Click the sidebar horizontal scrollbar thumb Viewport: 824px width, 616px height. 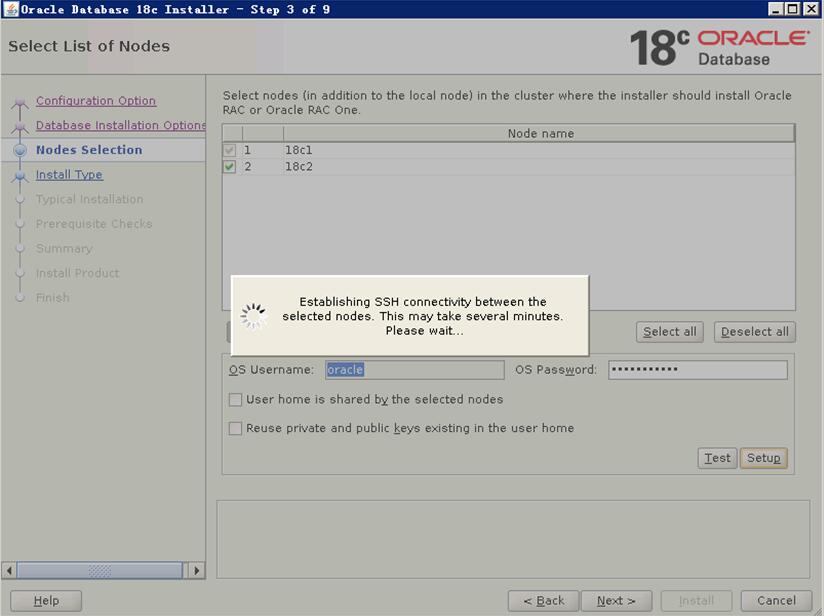(100, 570)
